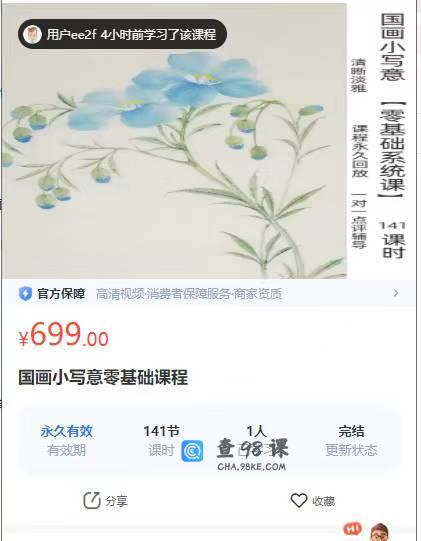Click 高清视频·消费者保障服务·商家资质 text

tap(188, 294)
